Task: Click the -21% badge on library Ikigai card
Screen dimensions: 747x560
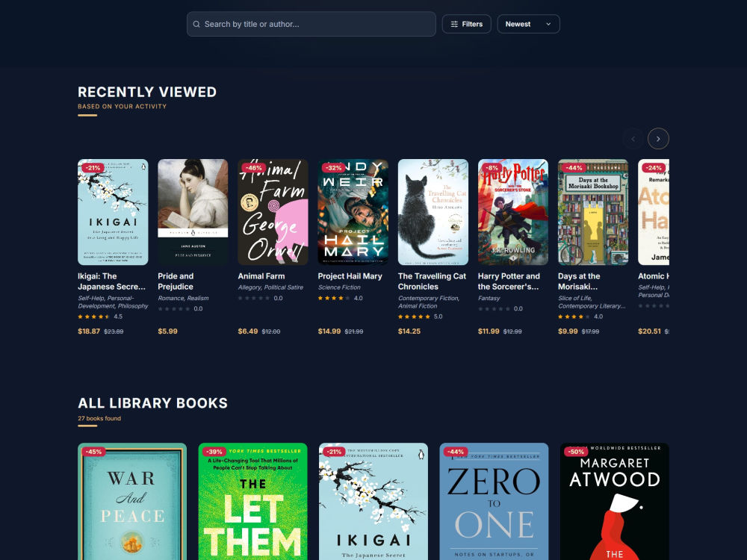Action: 335,452
